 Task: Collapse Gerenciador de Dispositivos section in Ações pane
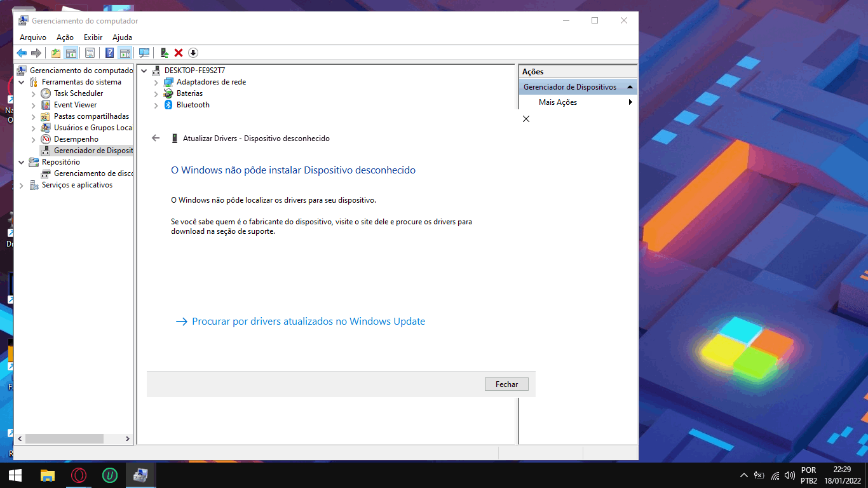coord(630,87)
